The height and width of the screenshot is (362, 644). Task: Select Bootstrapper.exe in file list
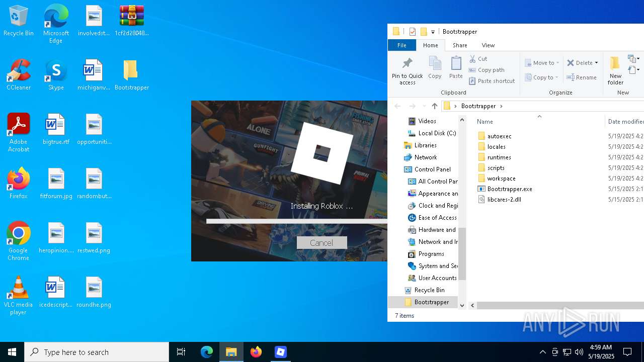[x=505, y=189]
